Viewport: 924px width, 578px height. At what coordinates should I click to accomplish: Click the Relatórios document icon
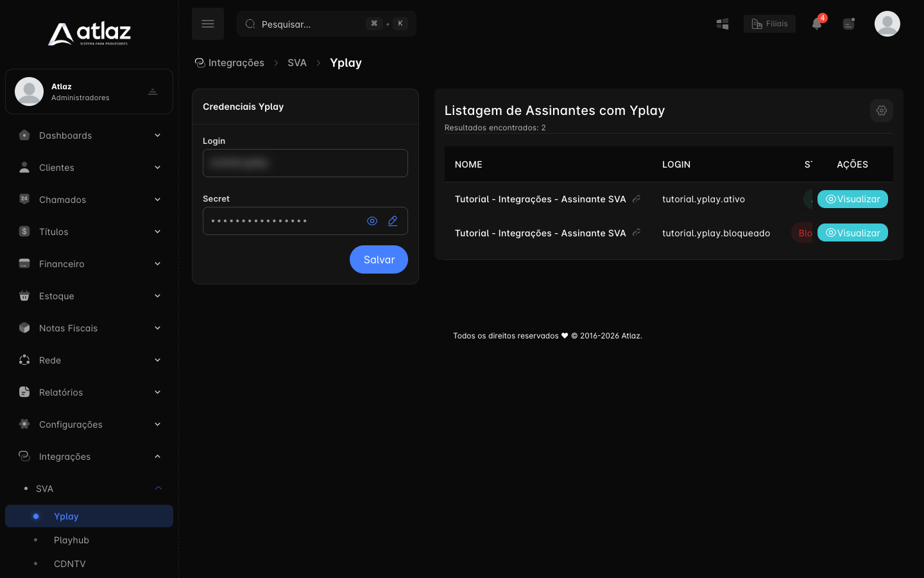(x=24, y=392)
